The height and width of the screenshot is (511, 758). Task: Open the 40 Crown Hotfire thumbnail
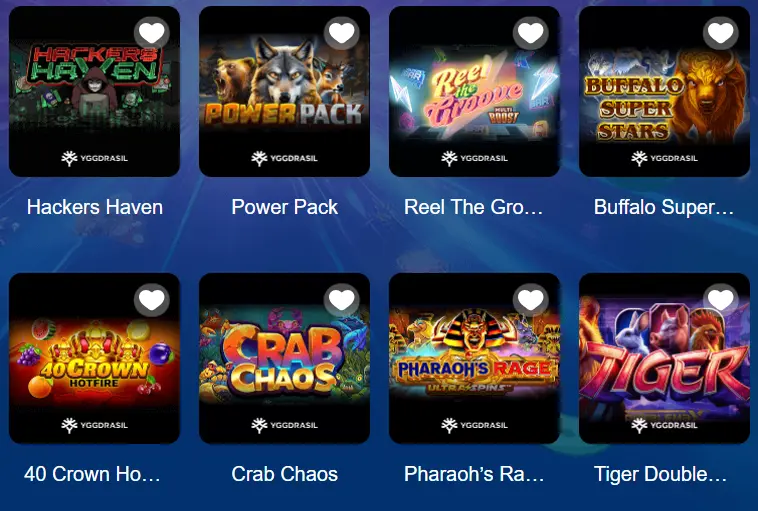click(x=94, y=358)
